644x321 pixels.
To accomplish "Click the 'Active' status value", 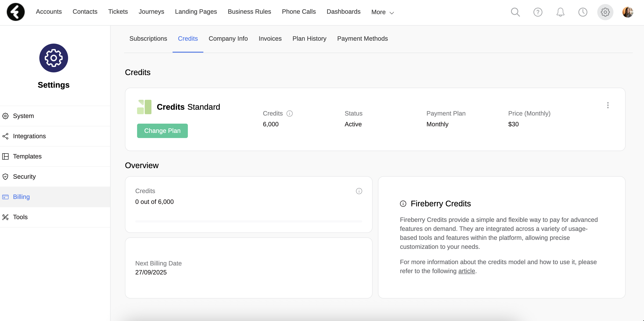I will (353, 124).
